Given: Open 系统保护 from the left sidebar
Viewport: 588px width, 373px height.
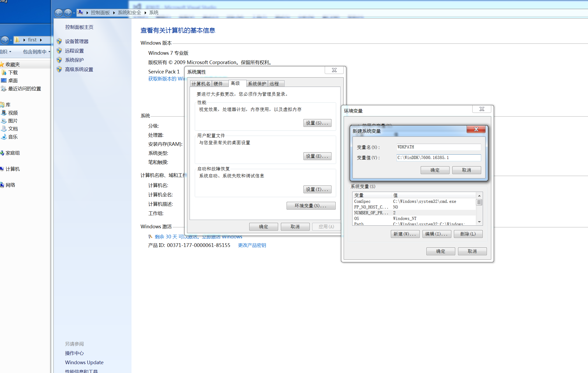Looking at the screenshot, I should tap(74, 60).
